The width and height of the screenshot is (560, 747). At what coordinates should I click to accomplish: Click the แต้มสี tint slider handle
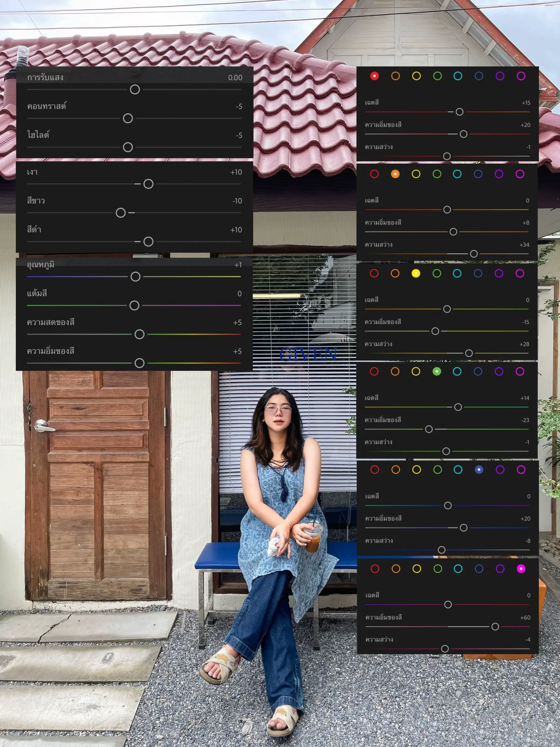click(134, 306)
